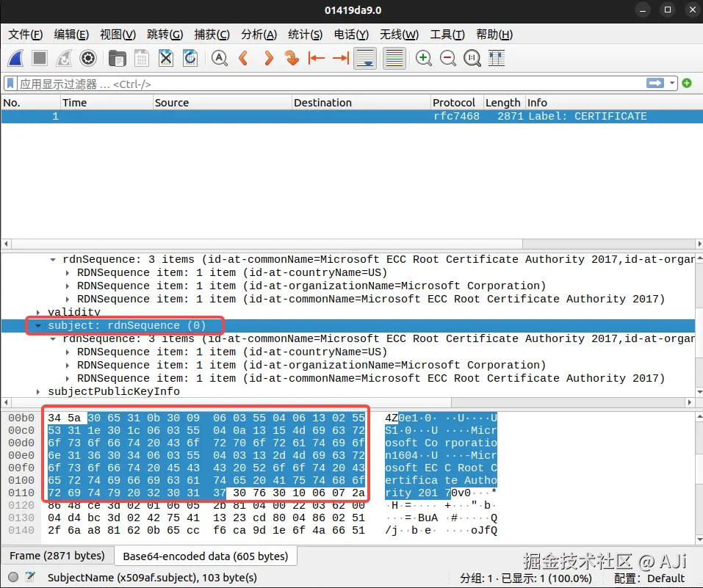This screenshot has height=588, width=703.
Task: Go back in packet history arrow
Action: point(243,58)
